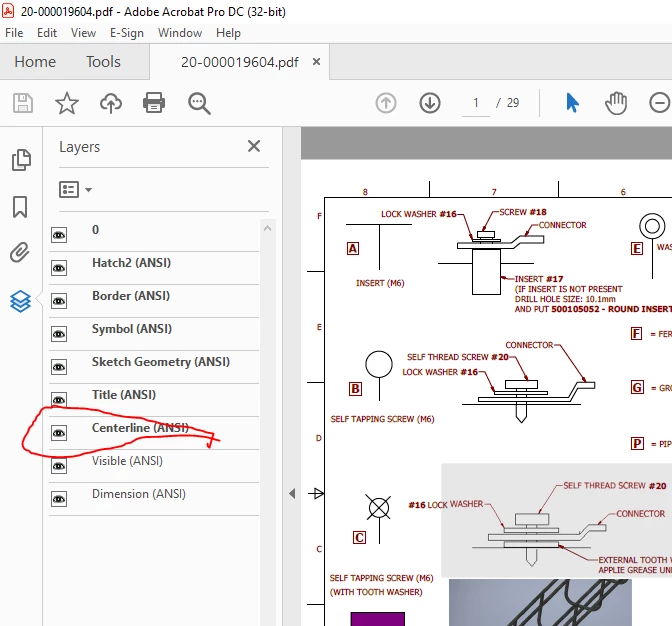Image resolution: width=672 pixels, height=626 pixels.
Task: Click the Save file icon
Action: (x=23, y=103)
